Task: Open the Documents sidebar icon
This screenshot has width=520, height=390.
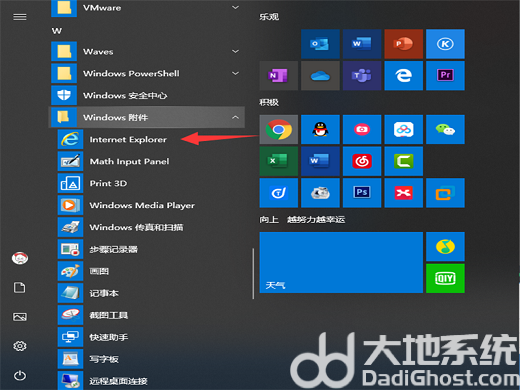Action: click(x=20, y=287)
